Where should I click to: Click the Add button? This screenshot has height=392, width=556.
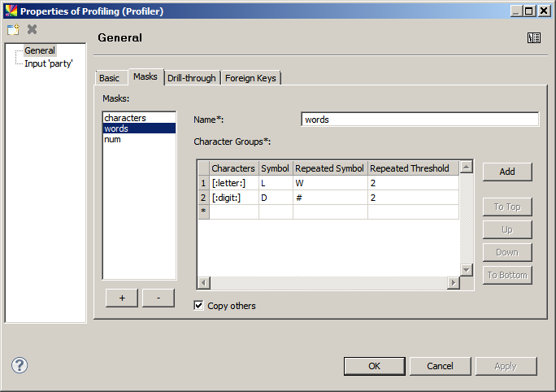tap(507, 172)
